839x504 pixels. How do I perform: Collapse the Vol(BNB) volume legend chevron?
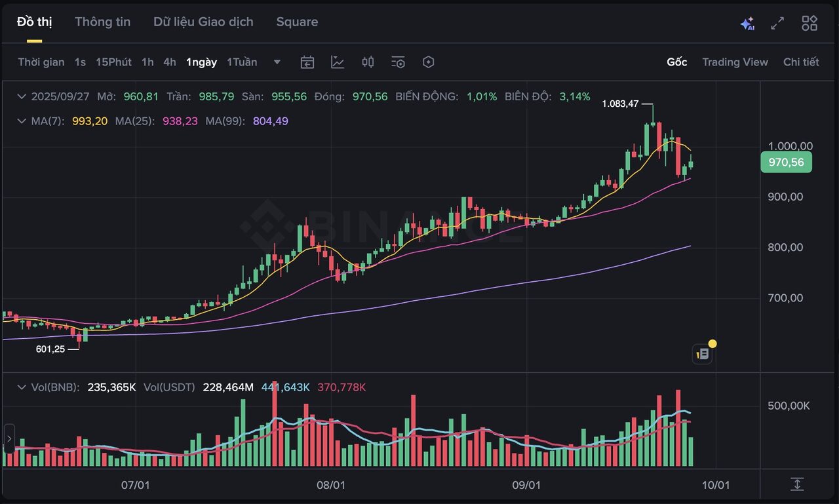pos(23,387)
